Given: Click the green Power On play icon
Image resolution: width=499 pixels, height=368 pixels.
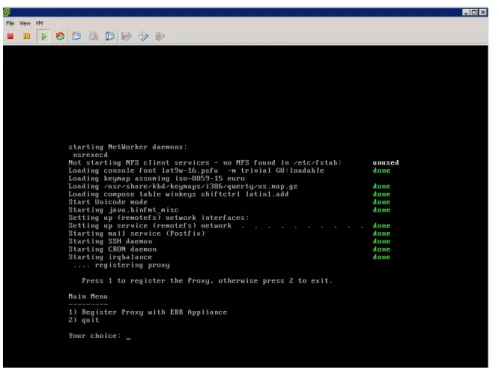Looking at the screenshot, I should coord(43,36).
